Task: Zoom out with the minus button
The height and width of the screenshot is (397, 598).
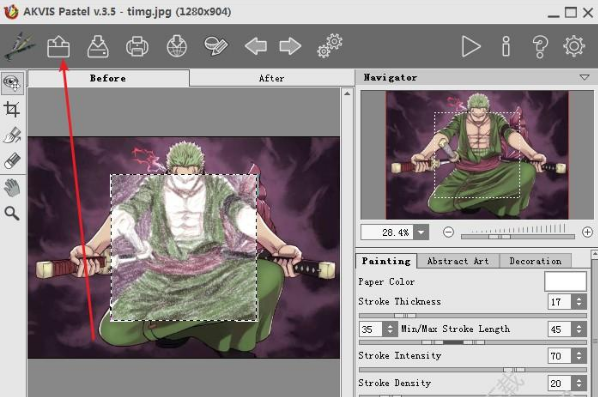Action: click(x=448, y=232)
